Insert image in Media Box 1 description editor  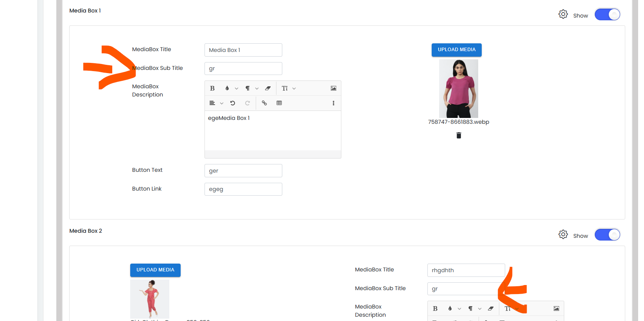334,88
